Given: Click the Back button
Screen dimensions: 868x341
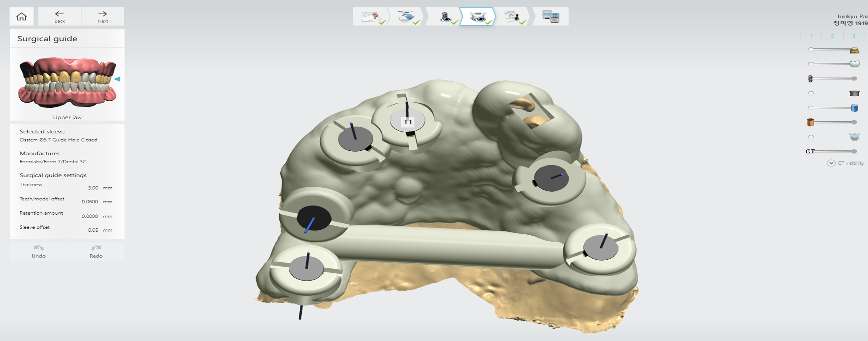Looking at the screenshot, I should [59, 16].
